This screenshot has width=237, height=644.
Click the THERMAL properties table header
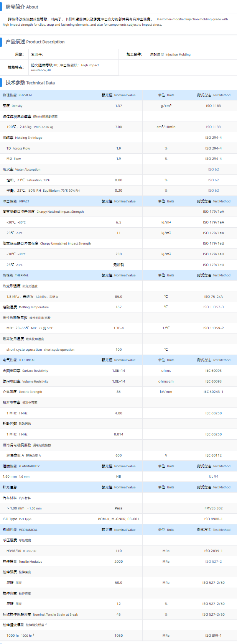16,275
